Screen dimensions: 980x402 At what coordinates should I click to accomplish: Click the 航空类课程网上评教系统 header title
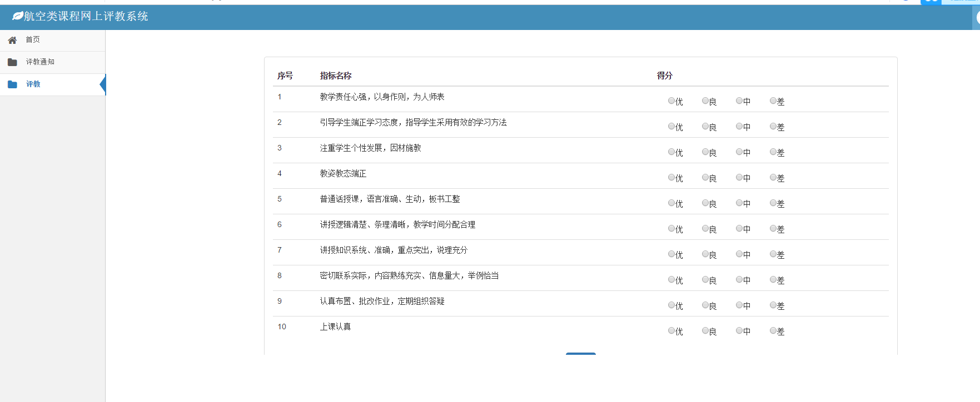click(x=86, y=16)
